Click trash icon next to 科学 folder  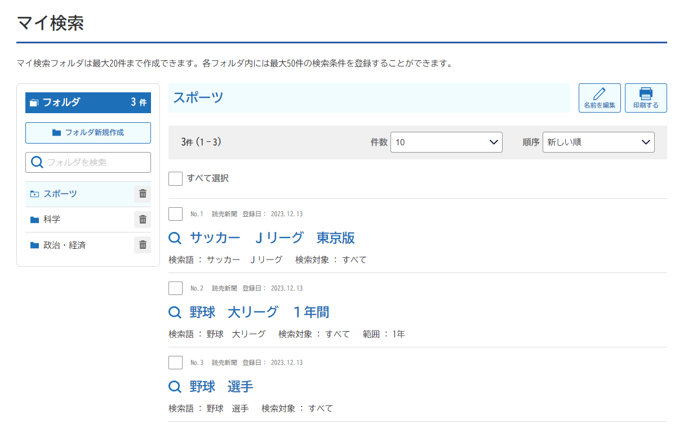tap(142, 219)
